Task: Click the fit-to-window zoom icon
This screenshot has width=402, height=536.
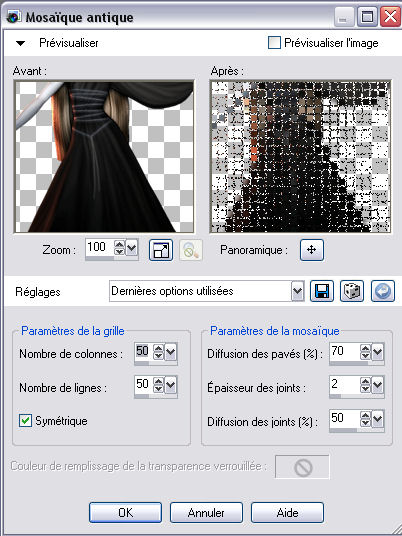Action: 161,250
